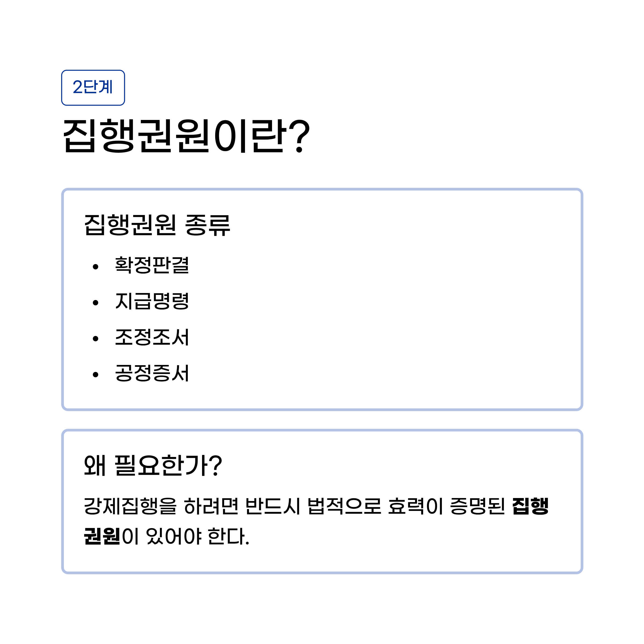The height and width of the screenshot is (644, 644).
Task: Click the bullet dot beside 공정증서
Action: point(96,375)
